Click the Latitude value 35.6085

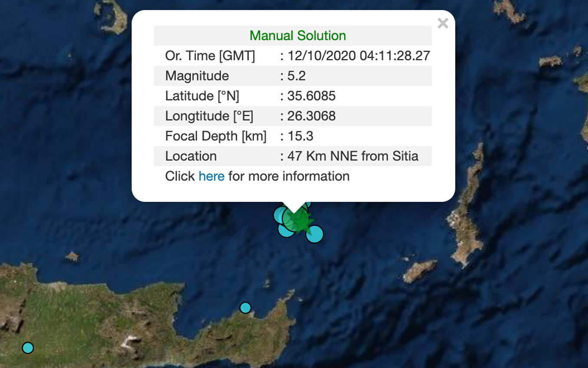311,96
